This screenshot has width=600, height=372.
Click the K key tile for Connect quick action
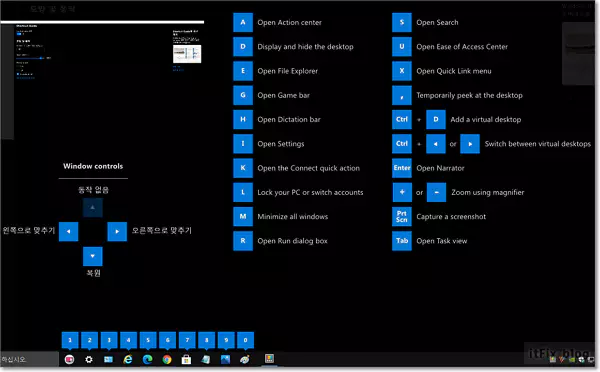243,168
